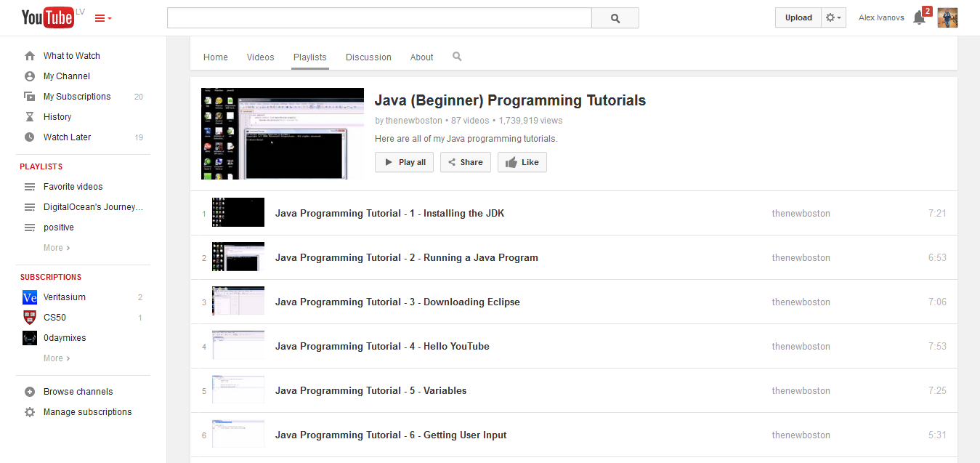
Task: Click the YouTube logo
Action: (48, 17)
